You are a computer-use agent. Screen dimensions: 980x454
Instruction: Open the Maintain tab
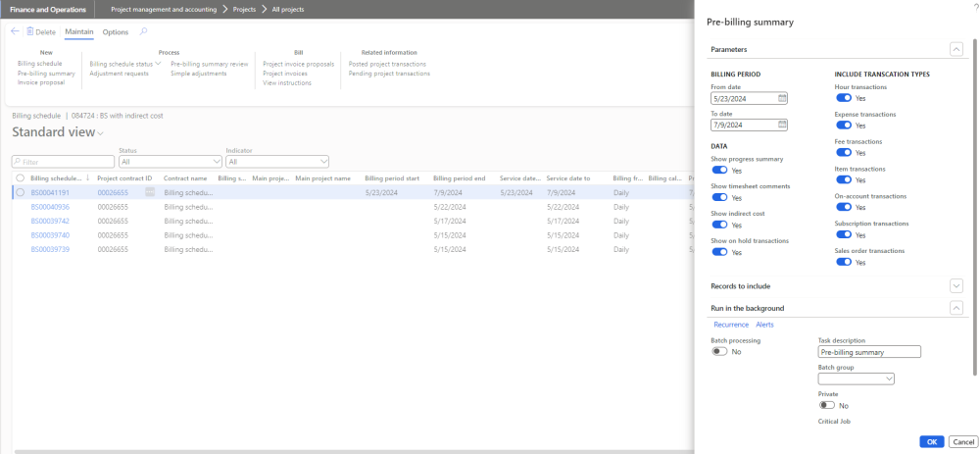(x=78, y=32)
